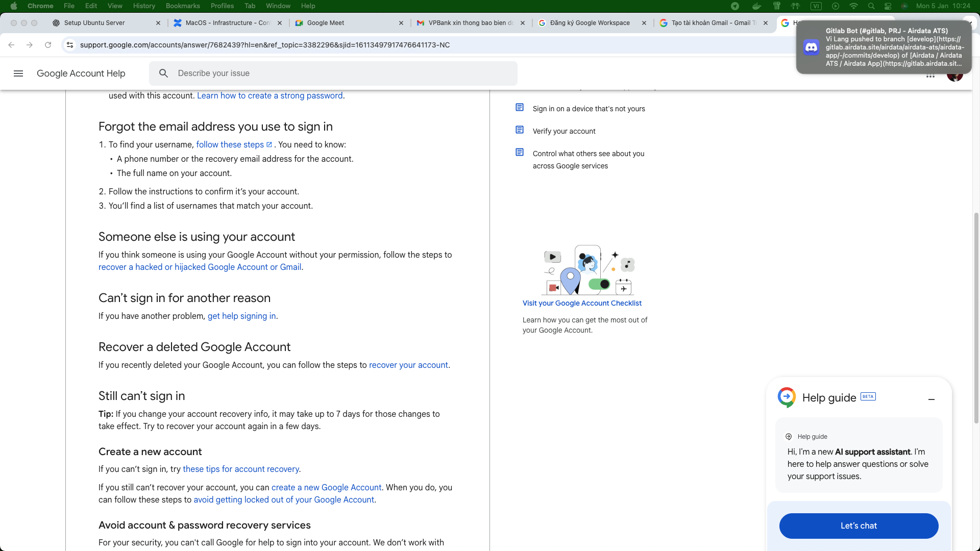Click the Discord notification icon
The width and height of the screenshot is (980, 551).
point(811,47)
